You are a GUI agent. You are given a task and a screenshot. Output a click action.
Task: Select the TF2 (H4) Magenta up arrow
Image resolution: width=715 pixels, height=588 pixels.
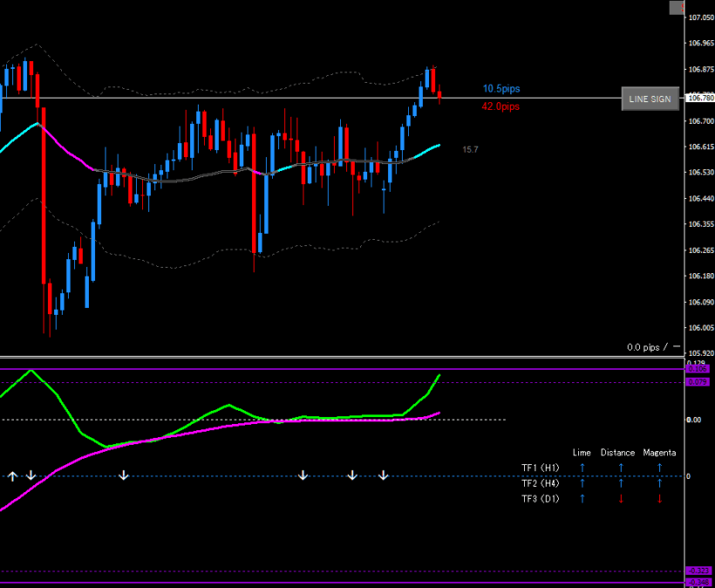(x=659, y=483)
